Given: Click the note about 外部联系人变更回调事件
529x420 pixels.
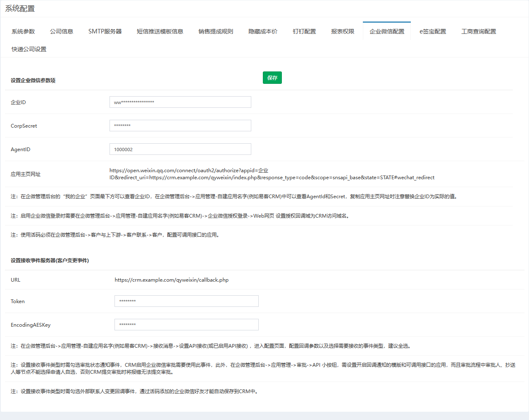Looking at the screenshot, I should click(x=136, y=392).
